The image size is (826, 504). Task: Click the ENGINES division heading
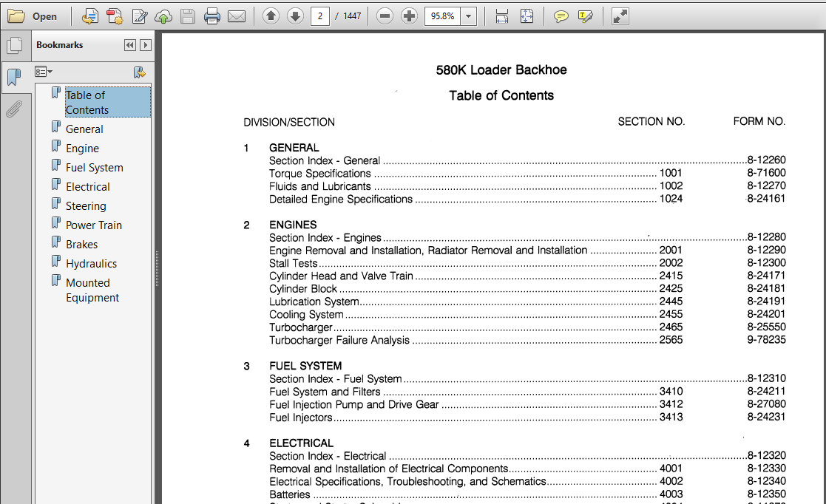tap(293, 225)
